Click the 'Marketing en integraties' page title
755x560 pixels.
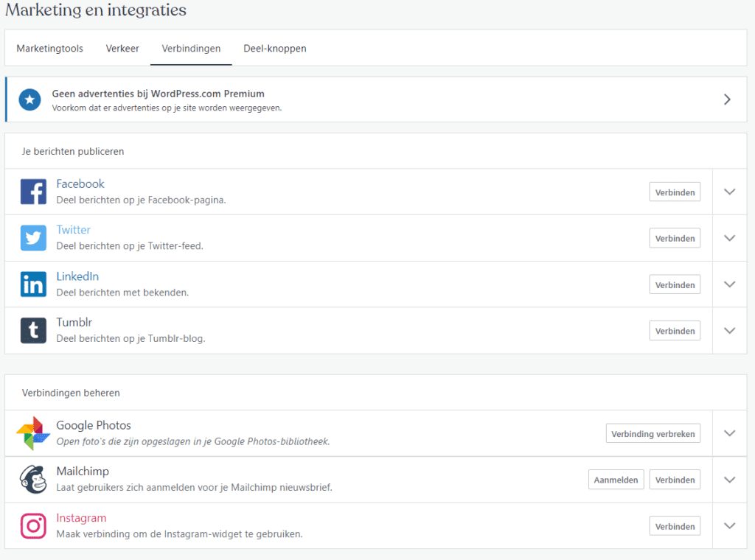[95, 10]
